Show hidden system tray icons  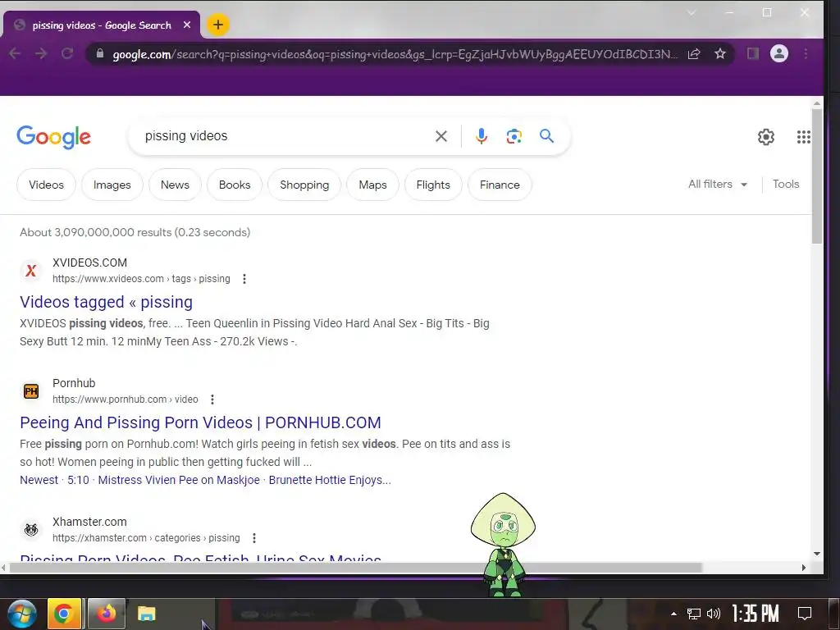click(673, 614)
